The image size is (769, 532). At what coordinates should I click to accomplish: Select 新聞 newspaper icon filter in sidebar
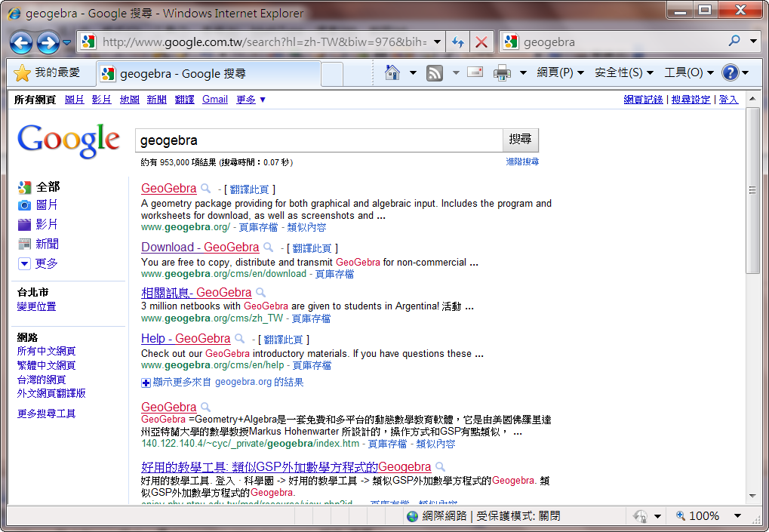(x=24, y=244)
